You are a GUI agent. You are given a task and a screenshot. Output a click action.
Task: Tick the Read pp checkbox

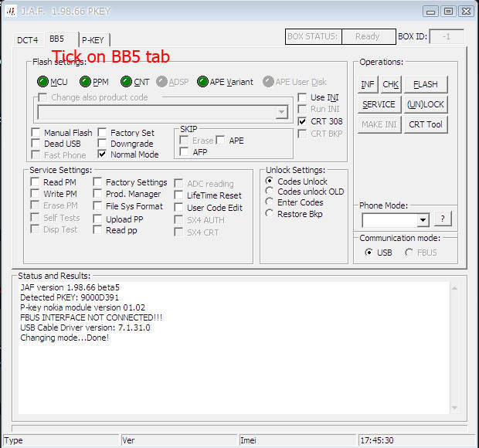coord(97,230)
